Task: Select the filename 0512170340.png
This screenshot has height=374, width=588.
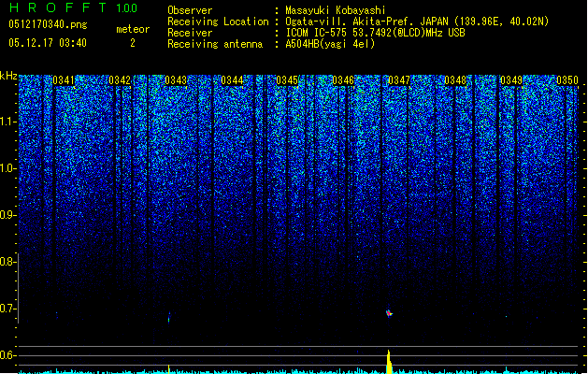Action: 48,24
